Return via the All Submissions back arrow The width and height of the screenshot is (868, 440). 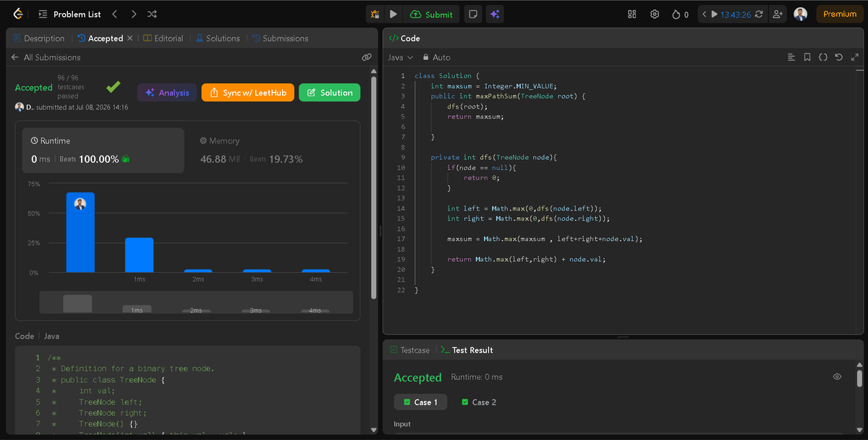pos(14,57)
